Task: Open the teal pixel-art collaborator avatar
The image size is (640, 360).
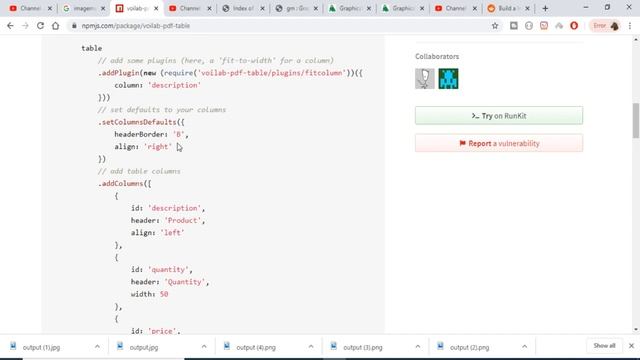Action: [449, 79]
